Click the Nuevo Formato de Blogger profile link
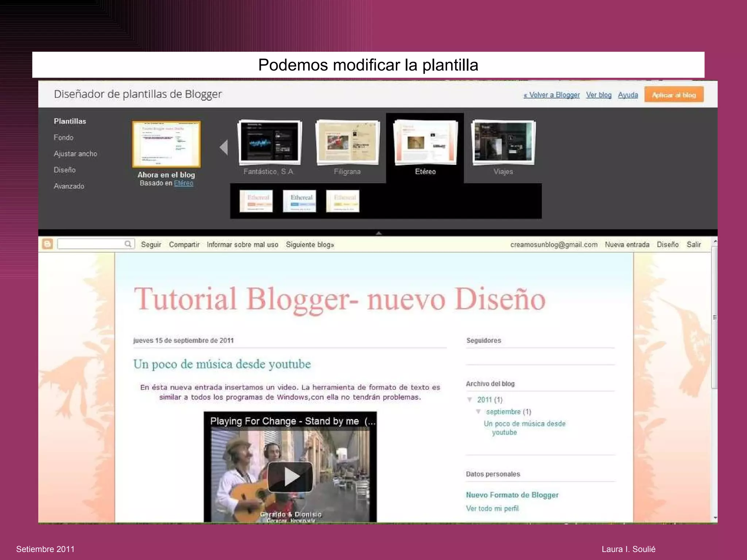The height and width of the screenshot is (560, 747). click(512, 495)
